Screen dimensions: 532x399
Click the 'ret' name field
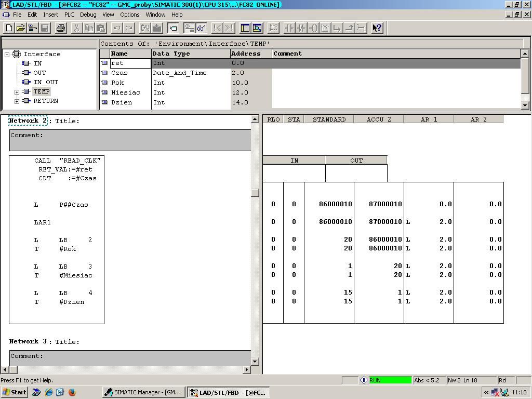point(130,63)
